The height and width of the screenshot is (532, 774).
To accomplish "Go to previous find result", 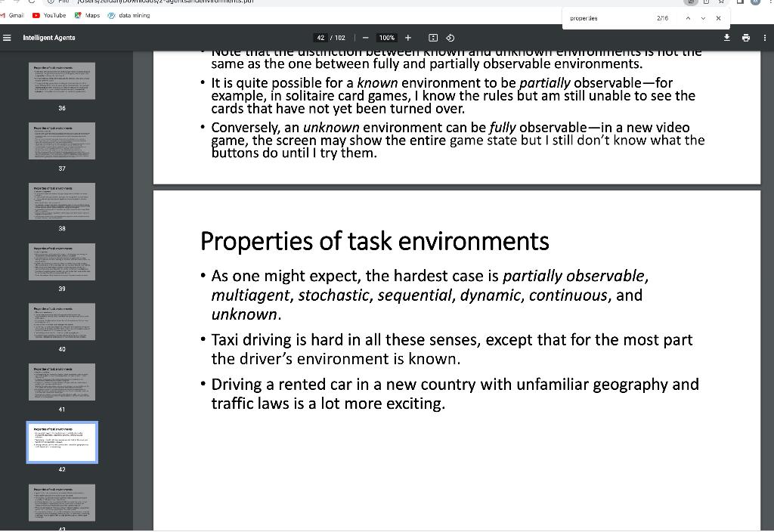I will [x=688, y=18].
